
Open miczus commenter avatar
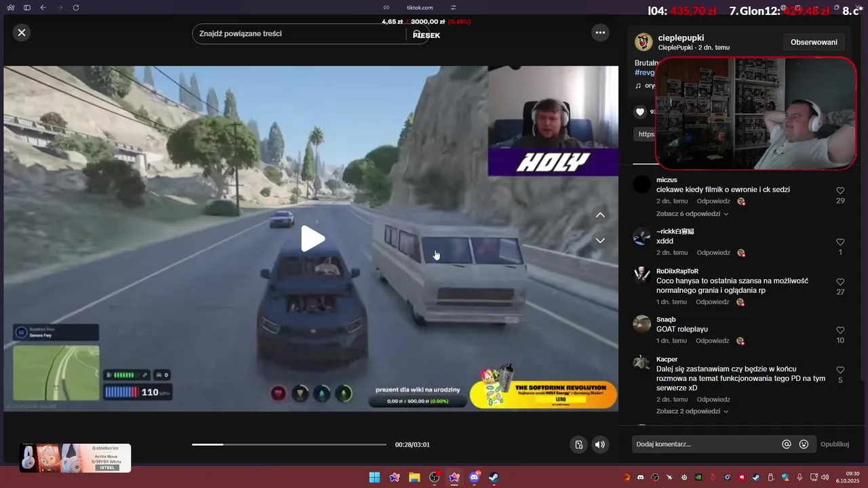click(642, 184)
